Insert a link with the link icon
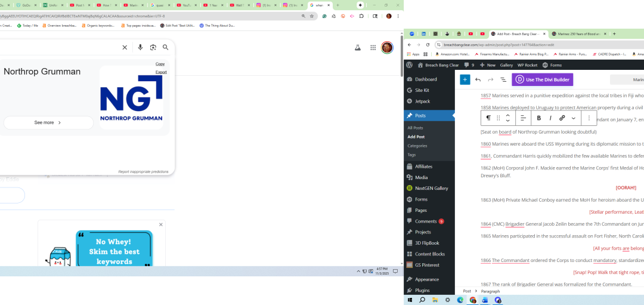Screen dimensions: 644x305 pos(562,118)
